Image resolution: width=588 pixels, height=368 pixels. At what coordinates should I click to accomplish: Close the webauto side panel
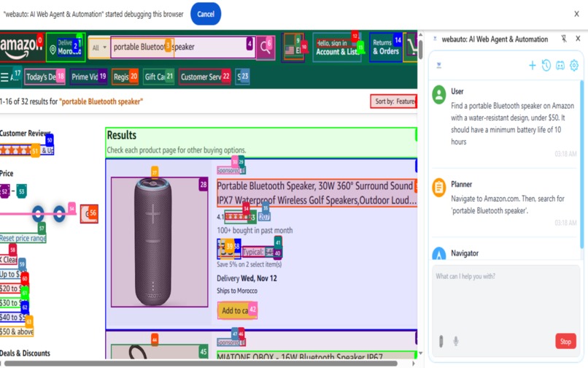[578, 39]
